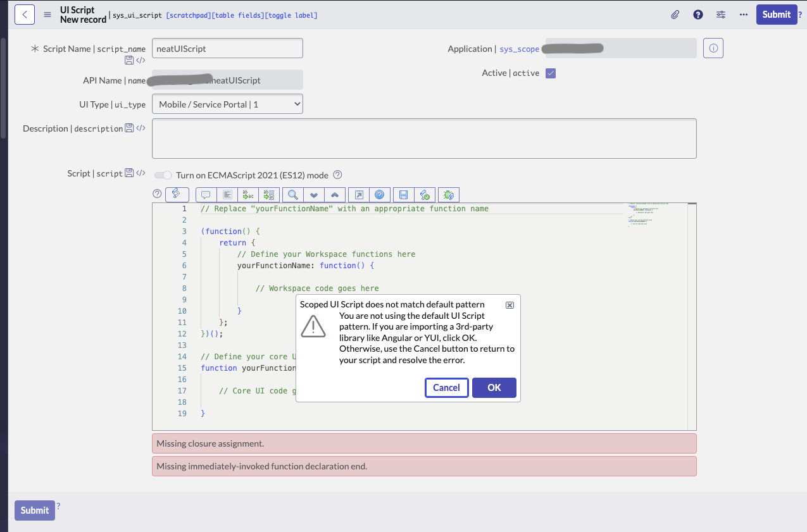Start a search with the magnifier icon
This screenshot has width=807, height=532.
(x=292, y=194)
